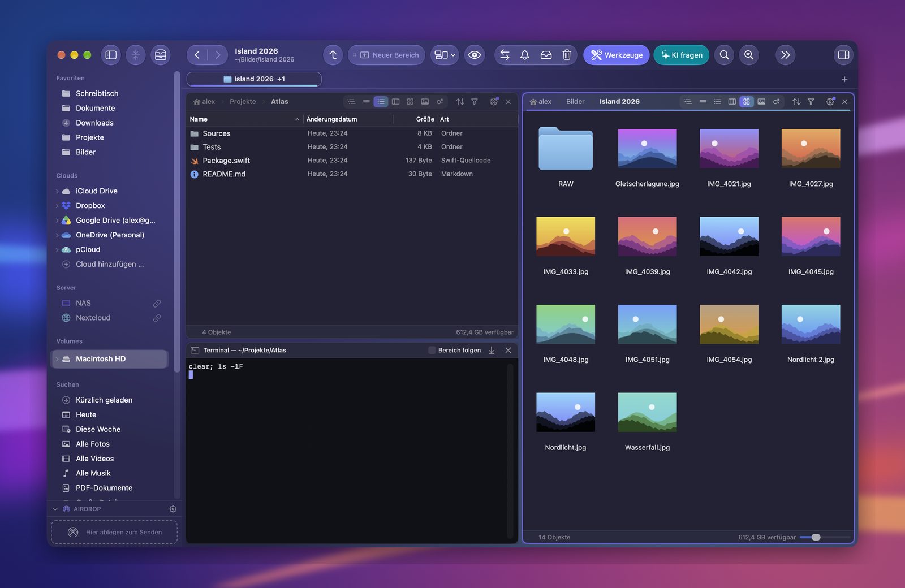
Task: Switch Island 2026 pane to gallery view
Action: (x=761, y=102)
